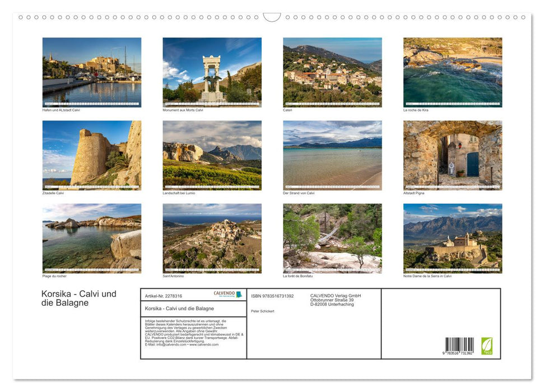
Task: Click the date strip under the Sant'Antonino photo
Action: coord(212,269)
